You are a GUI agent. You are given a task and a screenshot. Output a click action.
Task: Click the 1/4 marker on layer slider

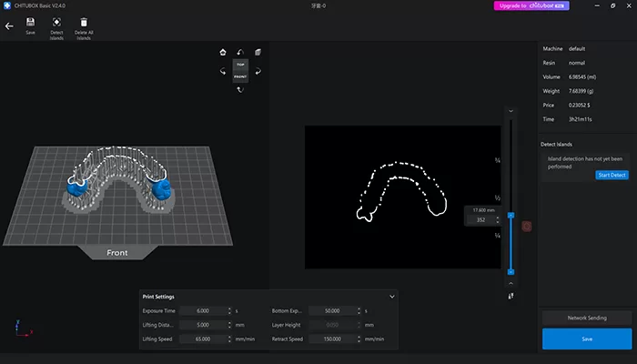497,236
